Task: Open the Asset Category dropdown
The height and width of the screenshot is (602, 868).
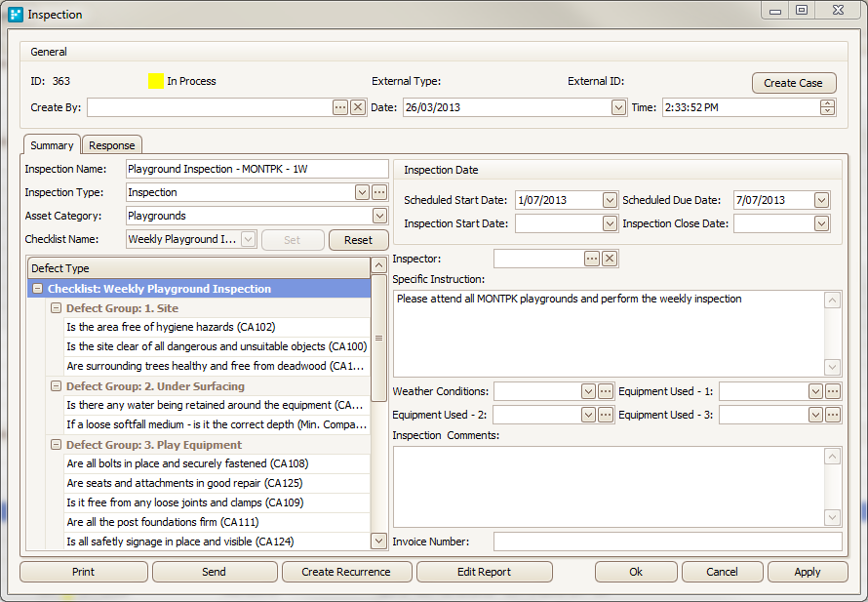Action: (x=379, y=216)
